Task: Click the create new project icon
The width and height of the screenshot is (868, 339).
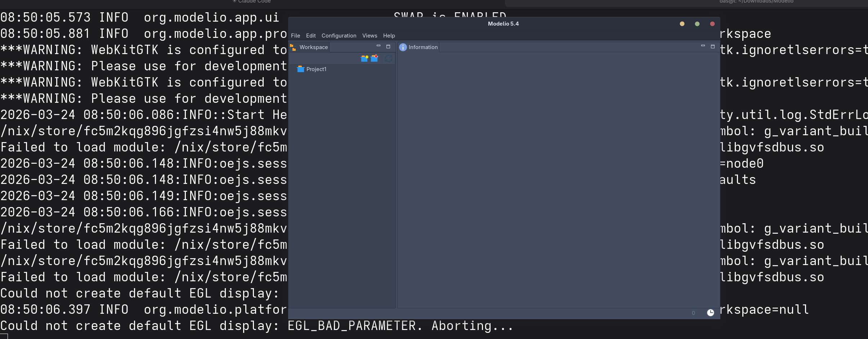Action: [364, 58]
